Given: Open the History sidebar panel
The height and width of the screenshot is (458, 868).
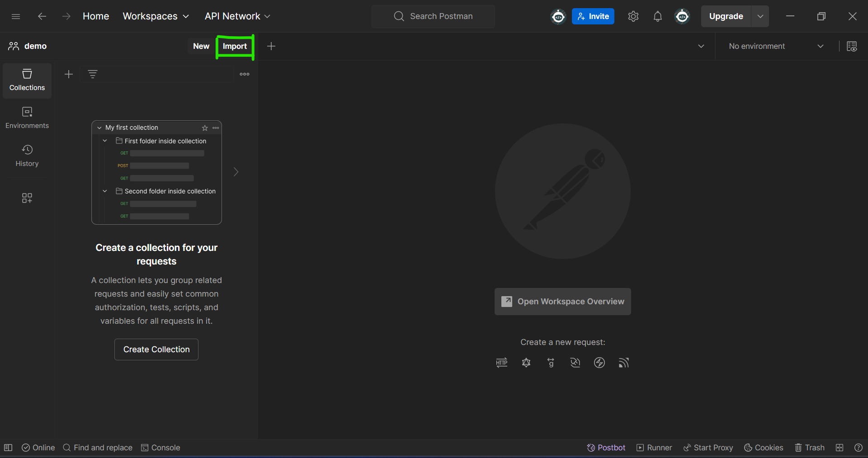Looking at the screenshot, I should click(x=27, y=156).
